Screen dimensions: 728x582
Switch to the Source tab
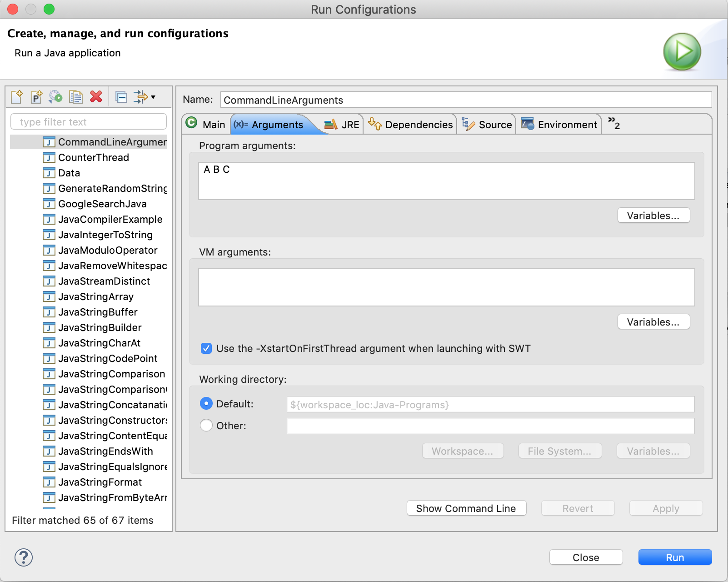point(487,124)
